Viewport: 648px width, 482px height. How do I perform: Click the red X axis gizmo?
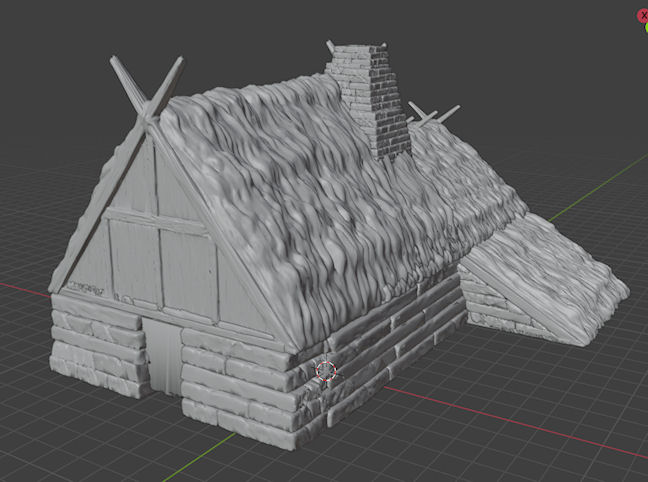tap(642, 16)
